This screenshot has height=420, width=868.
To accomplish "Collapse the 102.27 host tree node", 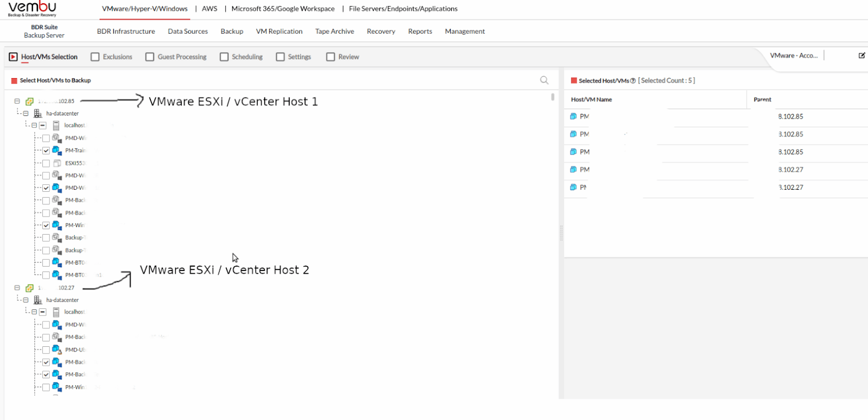I will (x=17, y=288).
